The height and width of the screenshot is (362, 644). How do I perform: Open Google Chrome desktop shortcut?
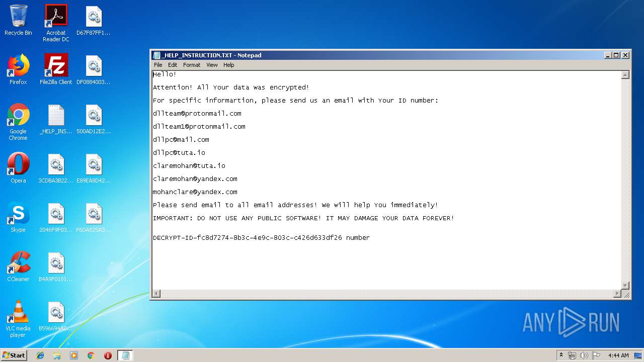(18, 122)
